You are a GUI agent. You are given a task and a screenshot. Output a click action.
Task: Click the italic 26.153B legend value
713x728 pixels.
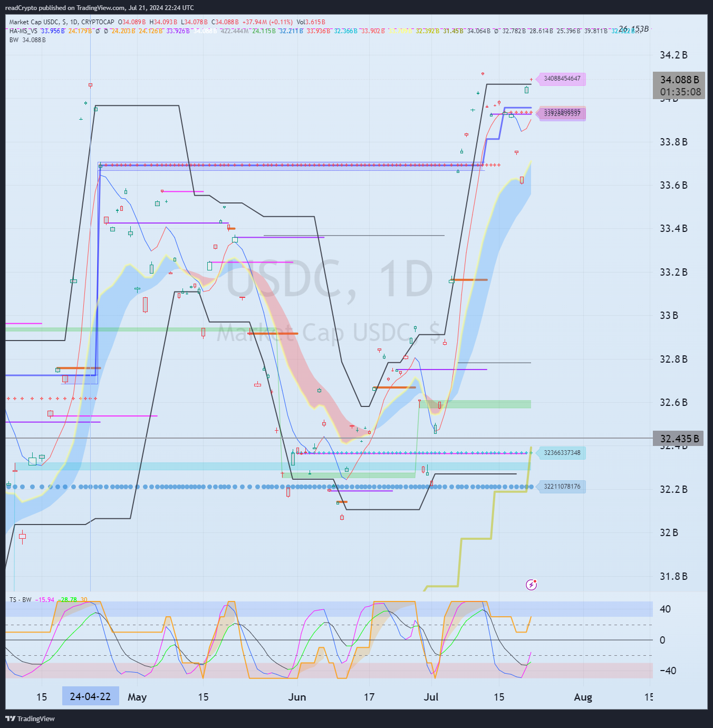pyautogui.click(x=633, y=29)
